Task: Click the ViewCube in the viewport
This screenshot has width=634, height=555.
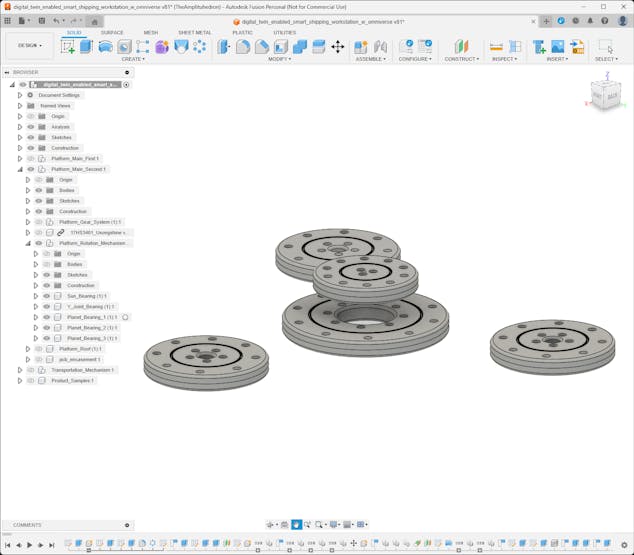Action: (x=605, y=95)
